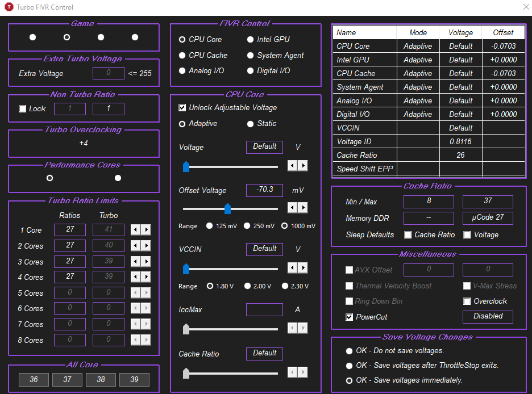Image resolution: width=532 pixels, height=394 pixels.
Task: Click the left arrow for 2 Cores turbo ratio
Action: click(x=135, y=245)
